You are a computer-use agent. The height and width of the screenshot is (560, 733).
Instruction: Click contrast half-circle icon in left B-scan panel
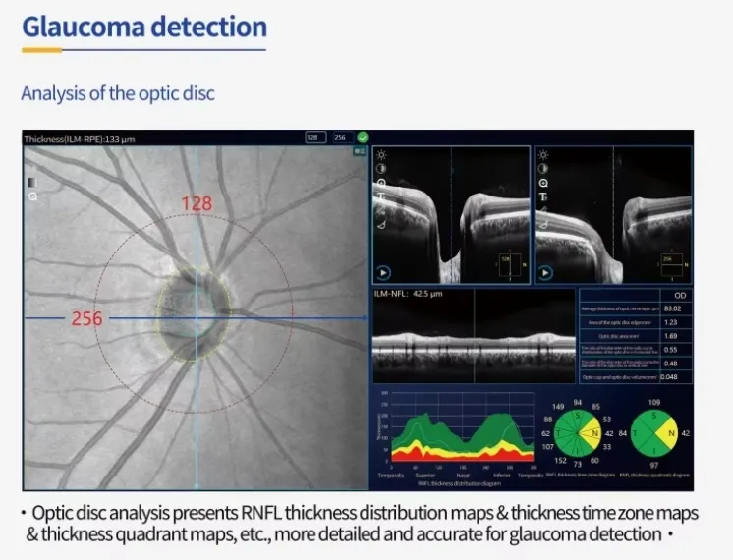pyautogui.click(x=381, y=169)
